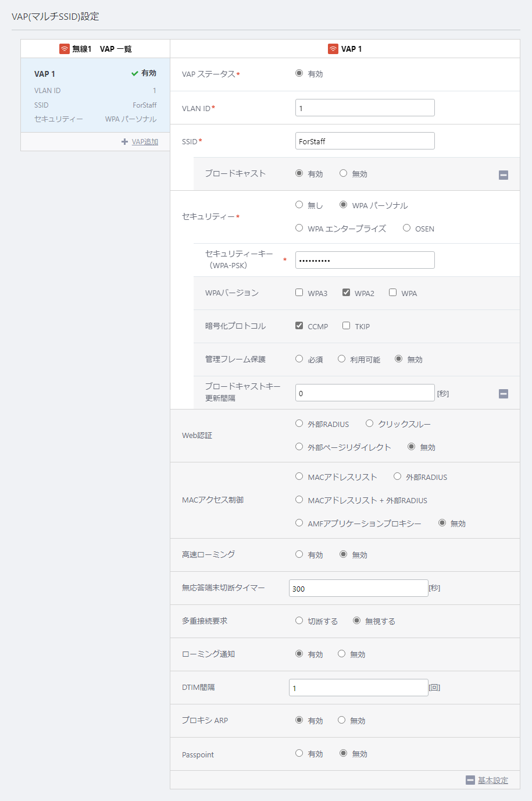
Task: Collapse 基本設定 using the minus icon
Action: click(470, 780)
